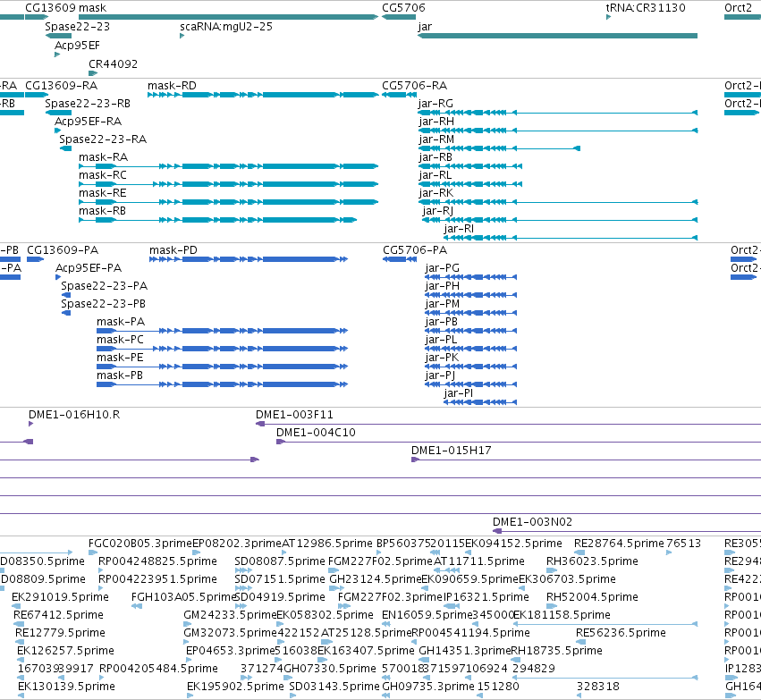
Task: Select the CG13609-RA transcript label
Action: [61, 86]
